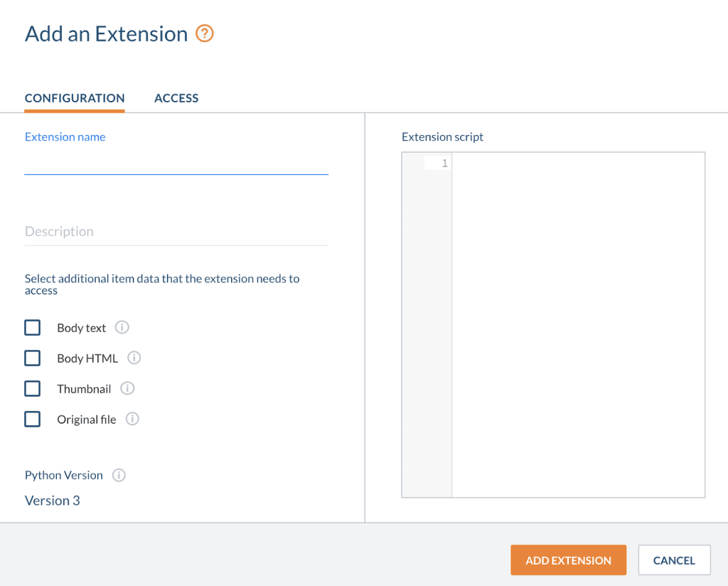728x586 pixels.
Task: Open the Python Version 3 selector
Action: [x=53, y=501]
